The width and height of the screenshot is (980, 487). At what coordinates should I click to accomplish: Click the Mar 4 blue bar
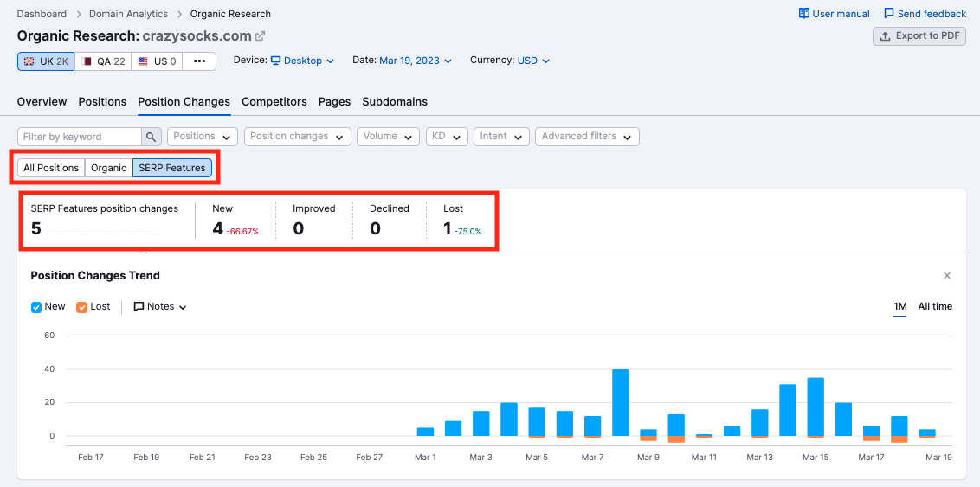point(509,419)
